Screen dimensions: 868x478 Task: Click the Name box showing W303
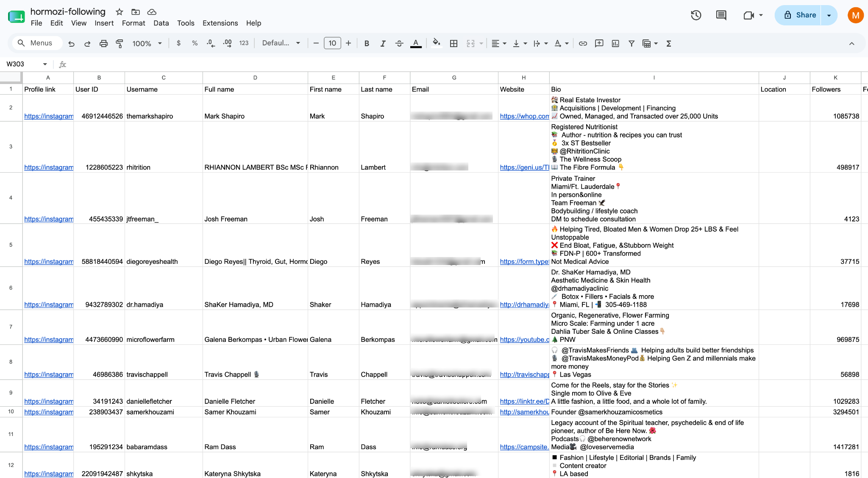[x=26, y=64]
